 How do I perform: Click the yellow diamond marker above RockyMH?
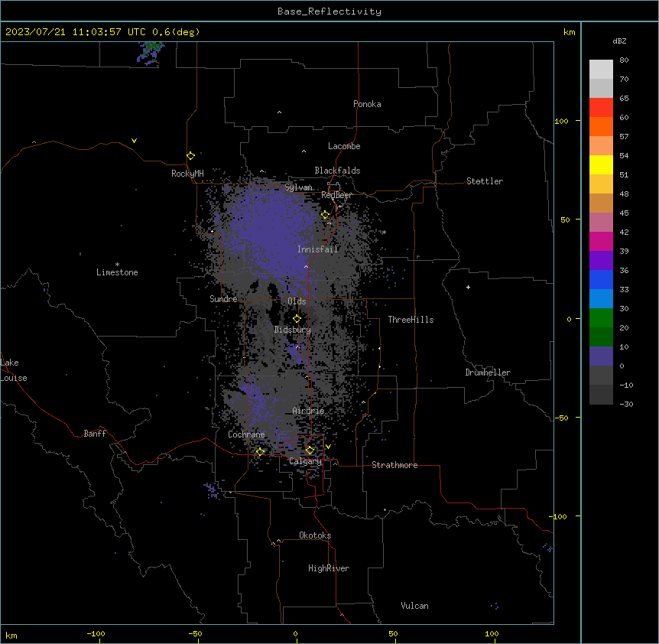191,156
